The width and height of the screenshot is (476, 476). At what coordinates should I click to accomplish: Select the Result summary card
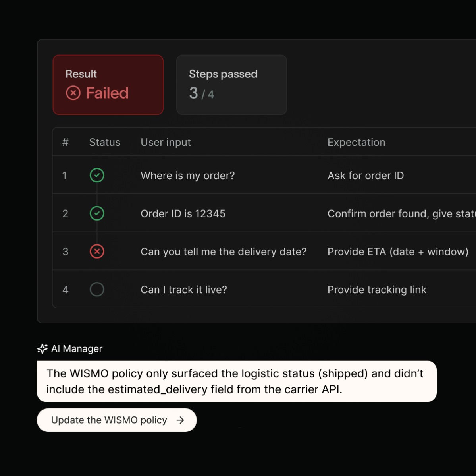[108, 85]
